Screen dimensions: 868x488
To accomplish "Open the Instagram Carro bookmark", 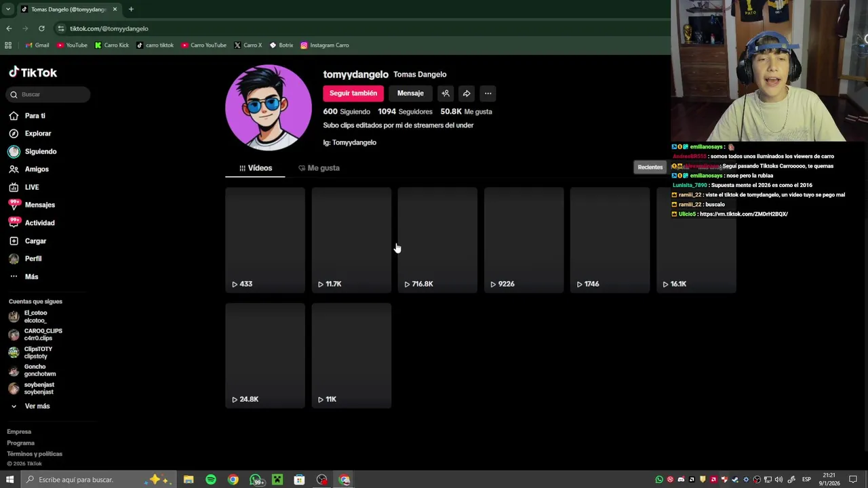I will 325,45.
